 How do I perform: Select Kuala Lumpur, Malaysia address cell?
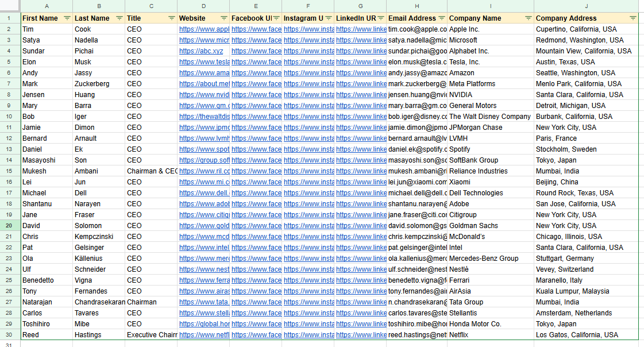586,291
